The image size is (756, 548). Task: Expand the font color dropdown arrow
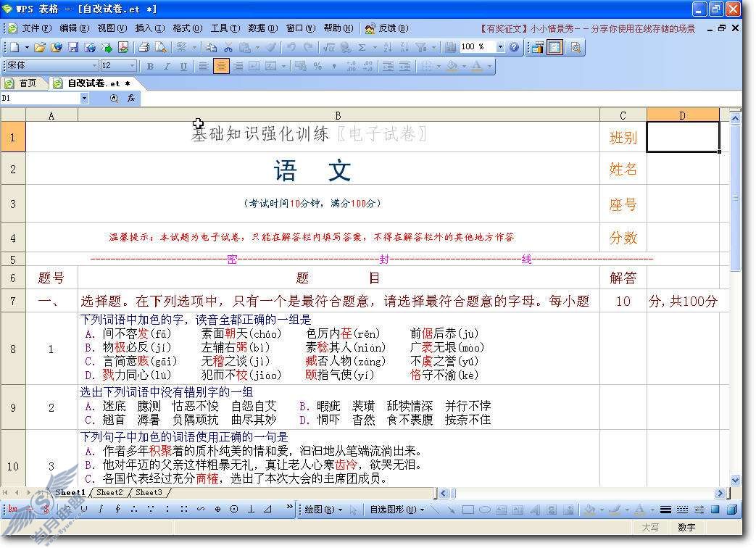(490, 66)
